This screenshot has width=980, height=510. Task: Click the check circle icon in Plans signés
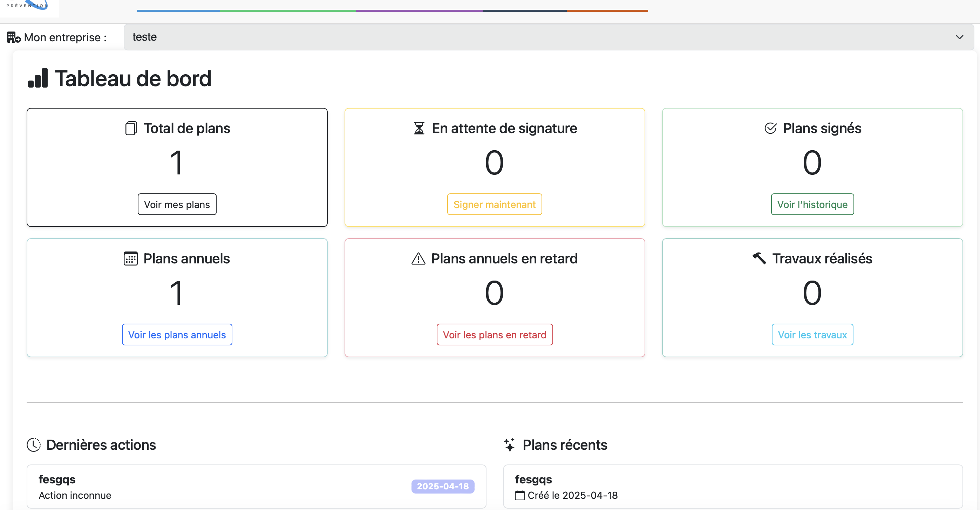770,128
